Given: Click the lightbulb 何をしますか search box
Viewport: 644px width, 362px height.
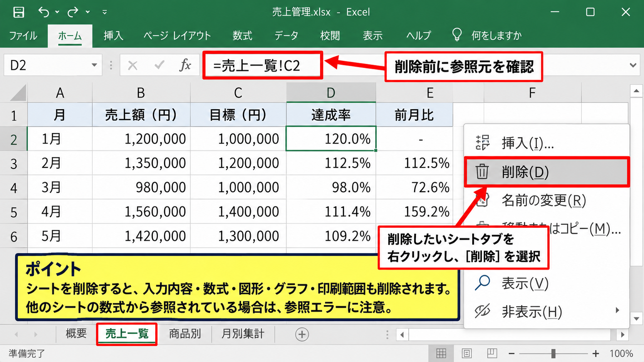Looking at the screenshot, I should [487, 35].
